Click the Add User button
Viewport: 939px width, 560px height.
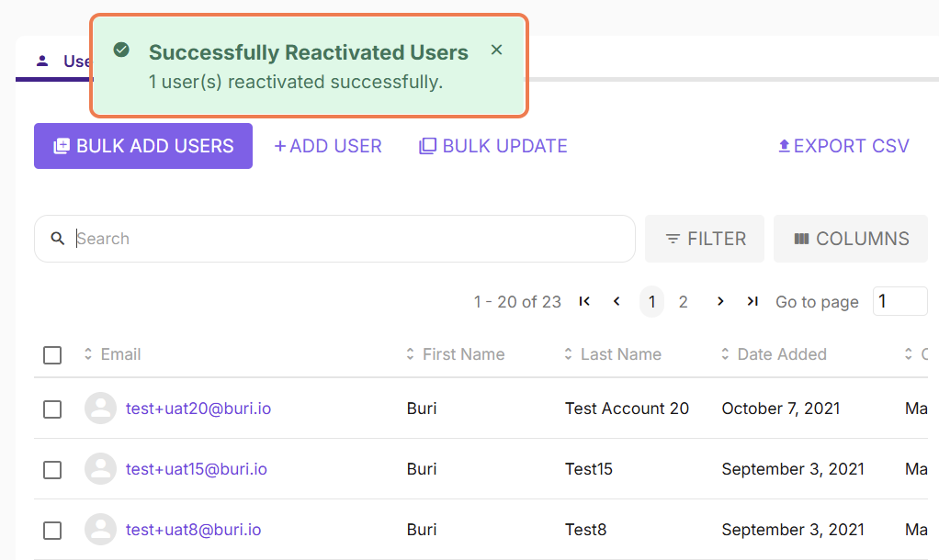pos(328,146)
